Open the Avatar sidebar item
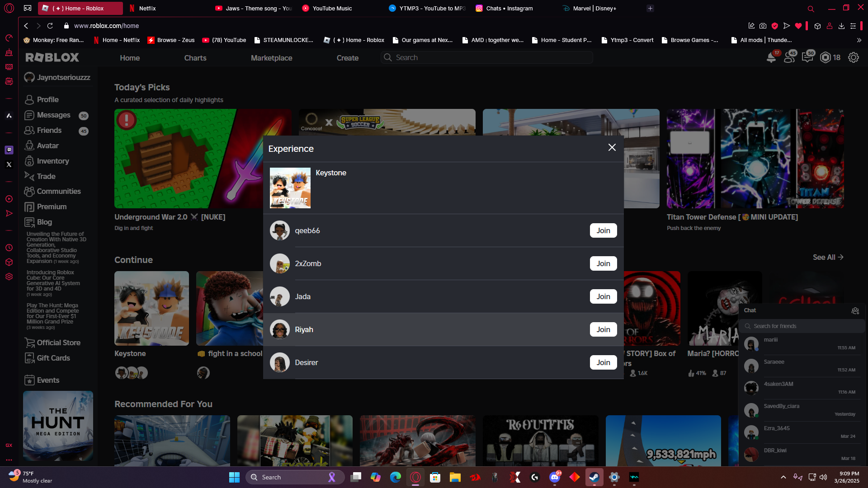Viewport: 868px width, 488px height. 47,145
